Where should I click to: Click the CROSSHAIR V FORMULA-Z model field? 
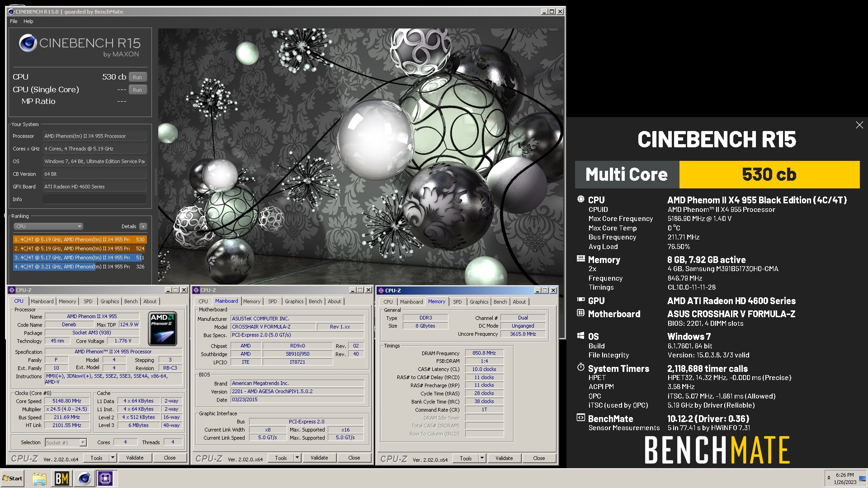[x=273, y=327]
